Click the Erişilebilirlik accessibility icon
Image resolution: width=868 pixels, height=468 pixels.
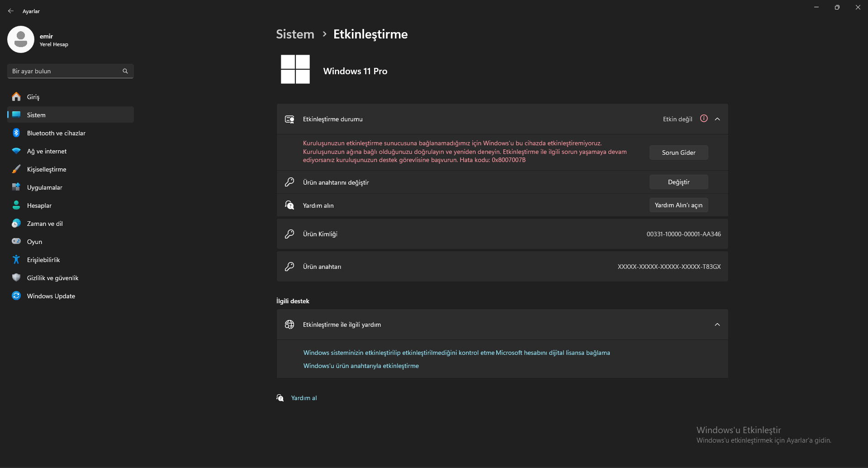pyautogui.click(x=16, y=260)
